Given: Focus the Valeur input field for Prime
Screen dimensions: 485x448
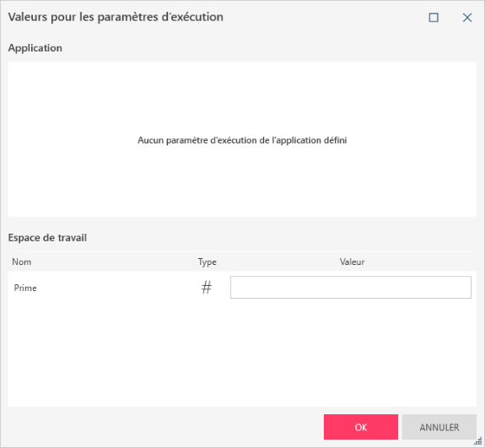Looking at the screenshot, I should (350, 288).
